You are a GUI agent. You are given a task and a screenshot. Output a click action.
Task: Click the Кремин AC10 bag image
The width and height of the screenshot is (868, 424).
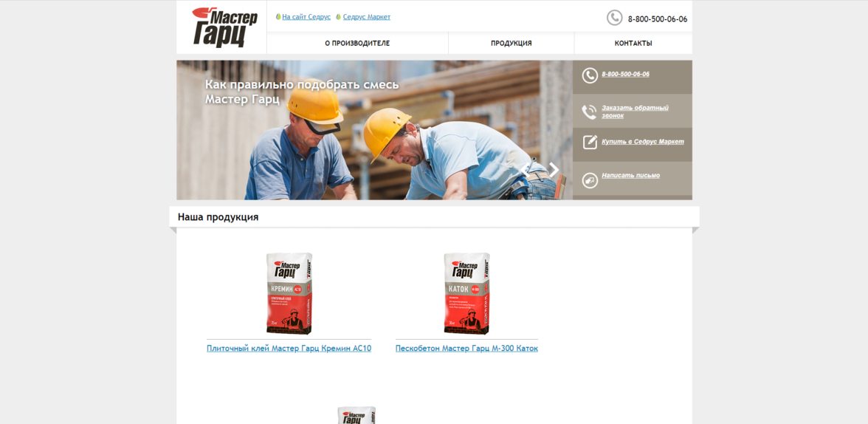(289, 293)
